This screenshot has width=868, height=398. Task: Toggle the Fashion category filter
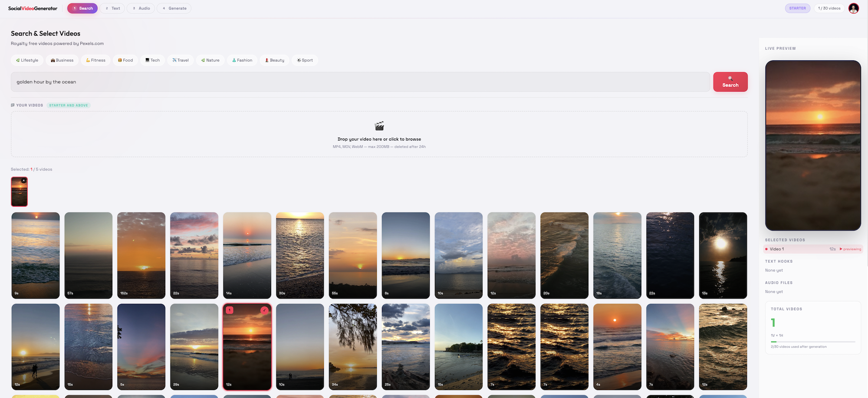[242, 60]
